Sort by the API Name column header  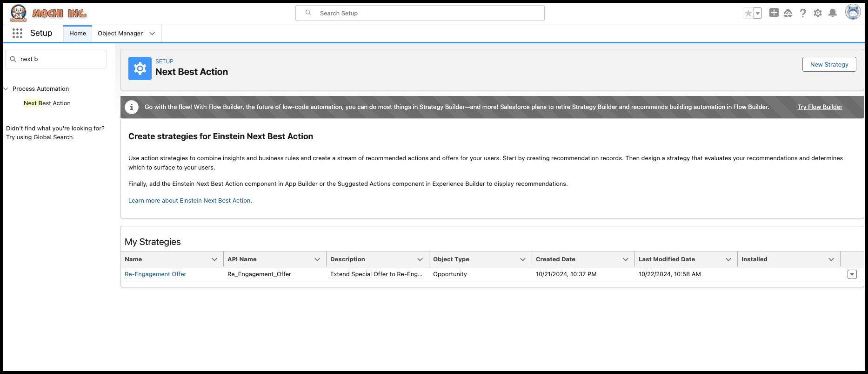tap(242, 259)
